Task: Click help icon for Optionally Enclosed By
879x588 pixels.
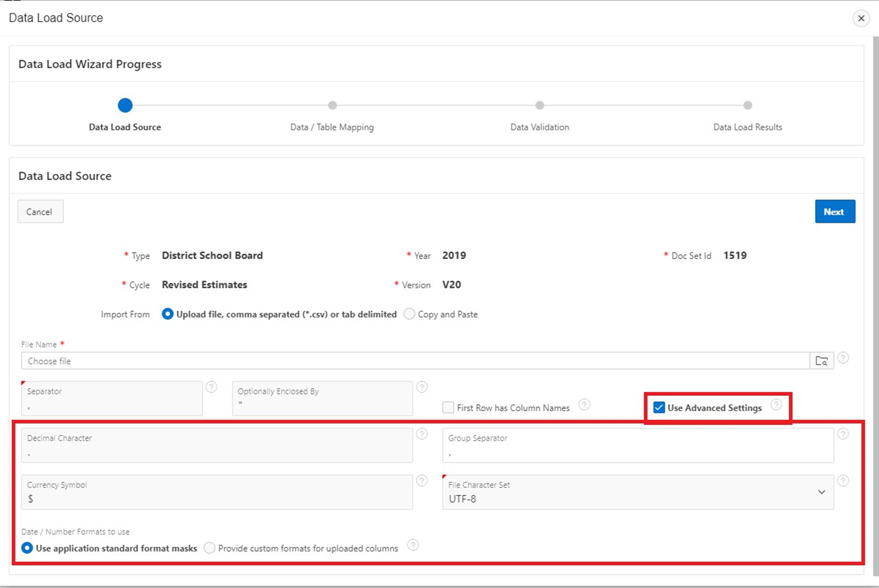Action: (x=422, y=387)
